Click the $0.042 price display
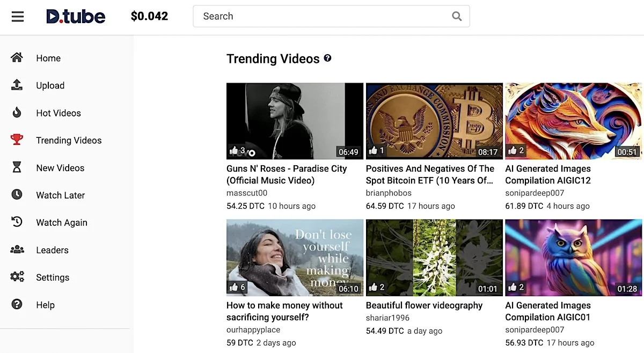The height and width of the screenshot is (353, 644). 149,16
